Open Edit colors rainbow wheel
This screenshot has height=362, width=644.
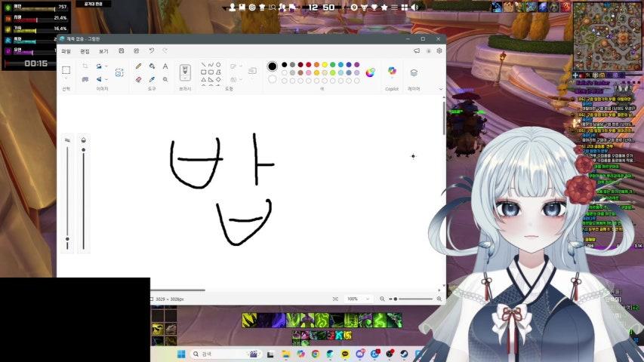point(370,72)
